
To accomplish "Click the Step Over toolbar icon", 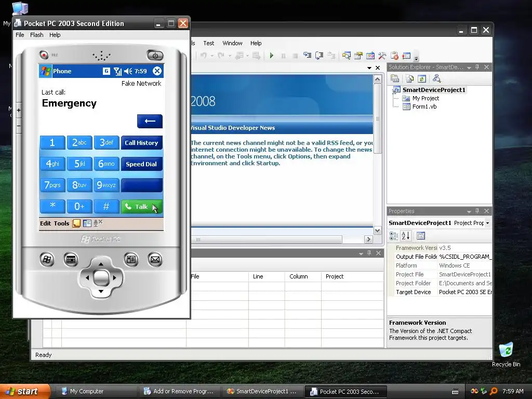I will [x=320, y=55].
